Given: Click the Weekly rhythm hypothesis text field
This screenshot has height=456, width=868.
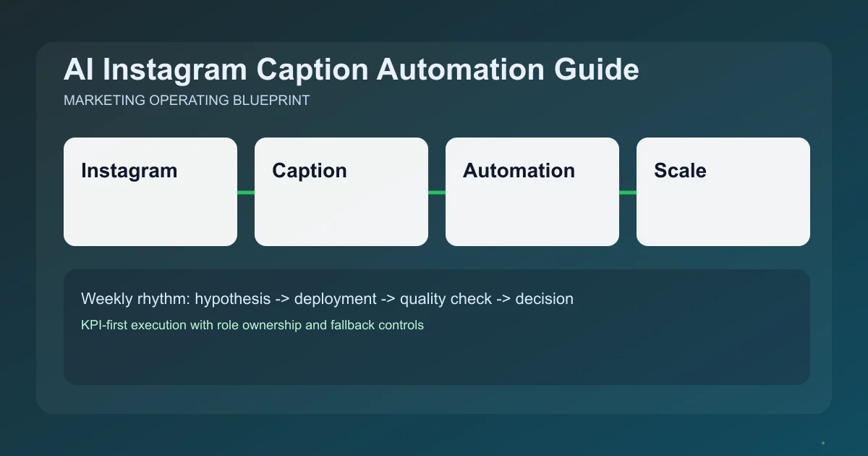Looking at the screenshot, I should (327, 298).
